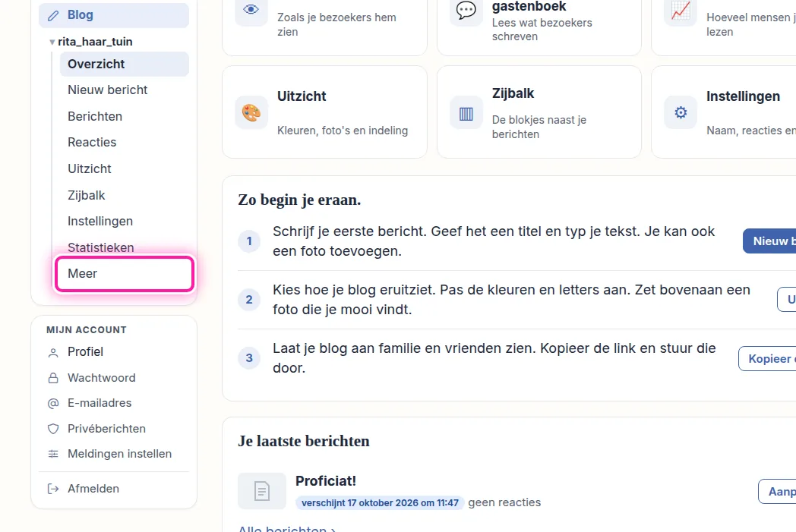Click the pencil icon beside Blog

coord(53,16)
